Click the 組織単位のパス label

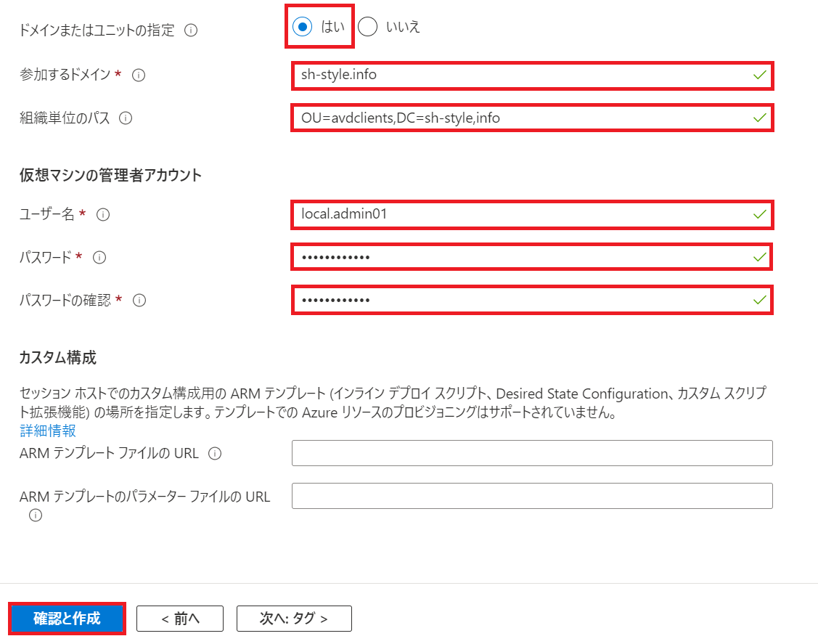coord(65,118)
